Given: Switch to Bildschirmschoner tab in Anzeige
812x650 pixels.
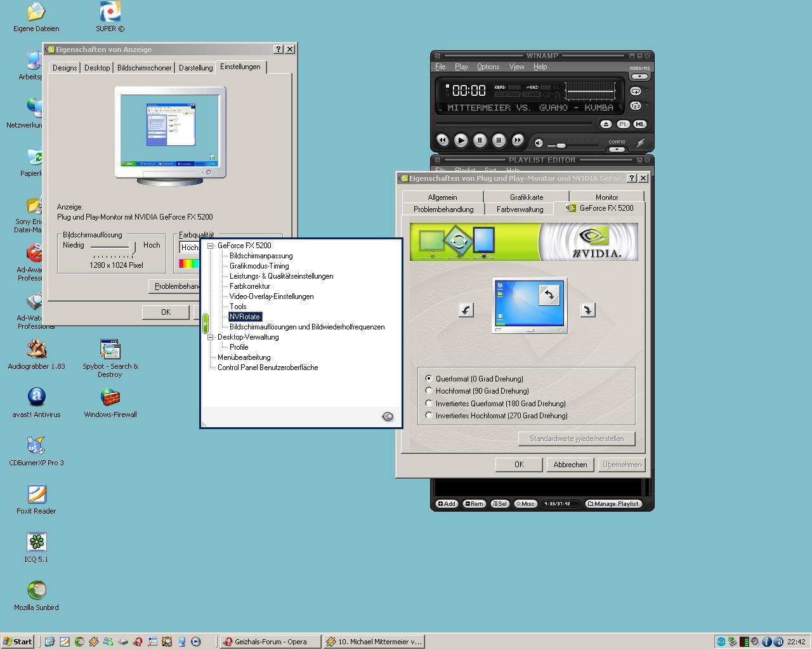Looking at the screenshot, I should tap(144, 68).
